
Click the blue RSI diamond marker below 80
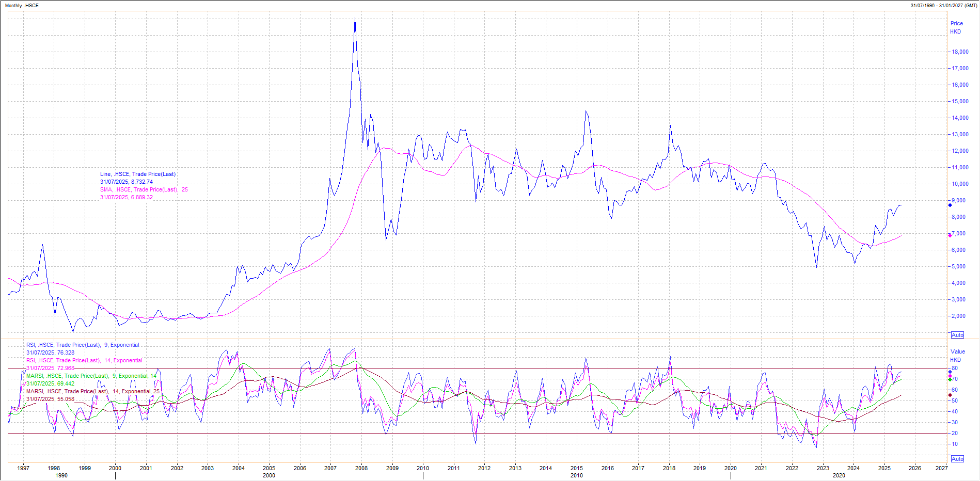950,372
